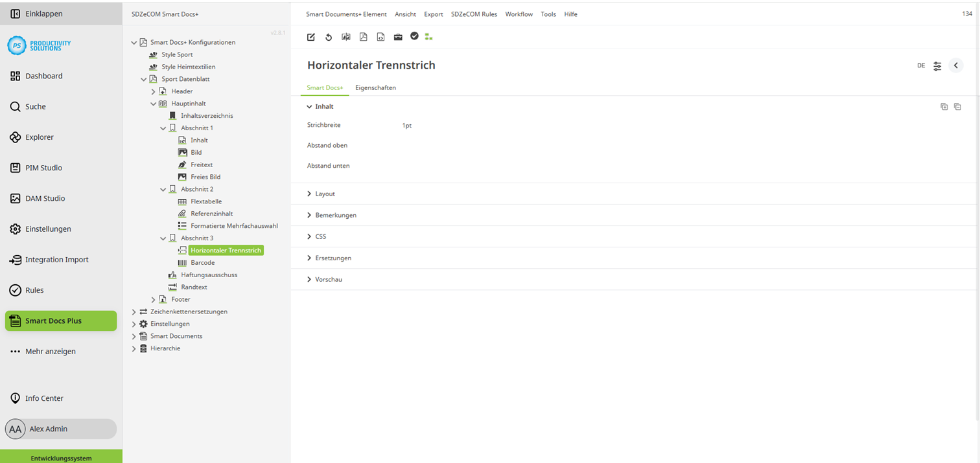Open the toolbox icon in the toolbar
Image resolution: width=980 pixels, height=463 pixels.
point(398,37)
